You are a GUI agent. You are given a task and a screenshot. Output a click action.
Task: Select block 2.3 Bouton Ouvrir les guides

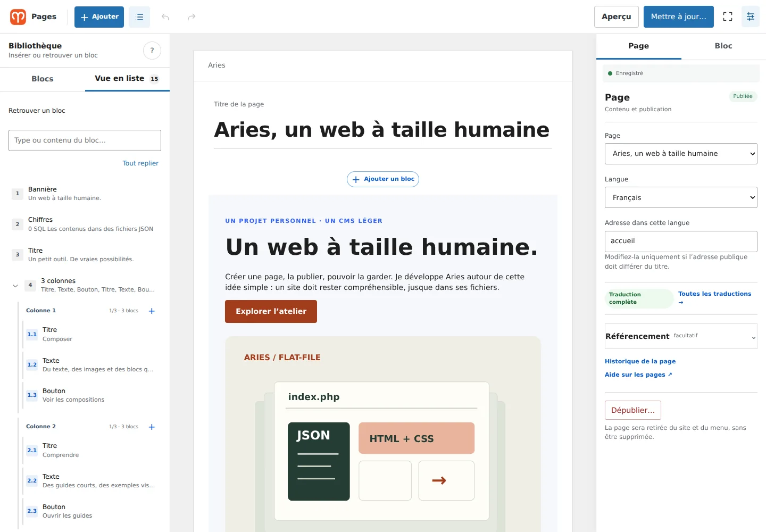pos(92,511)
